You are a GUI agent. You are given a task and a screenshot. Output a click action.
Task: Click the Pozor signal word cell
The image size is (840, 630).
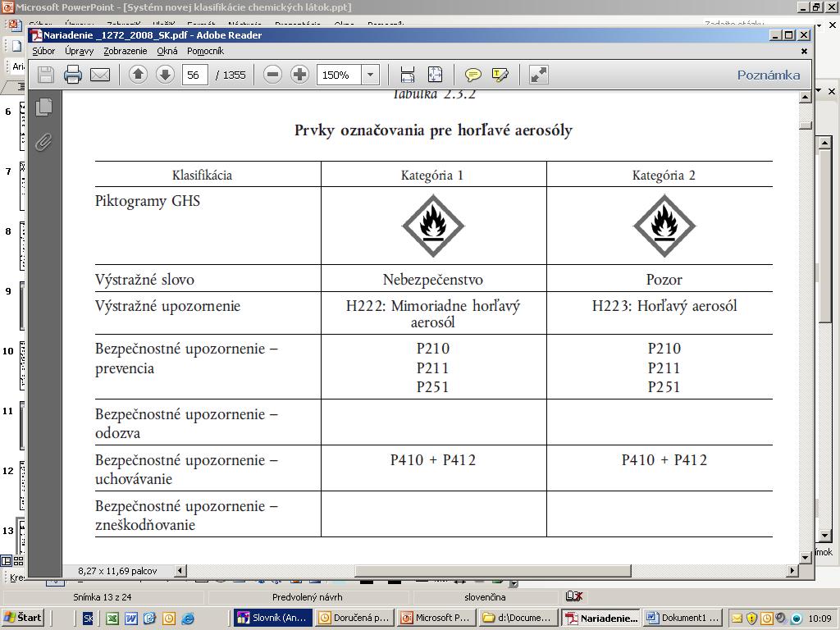(x=664, y=279)
